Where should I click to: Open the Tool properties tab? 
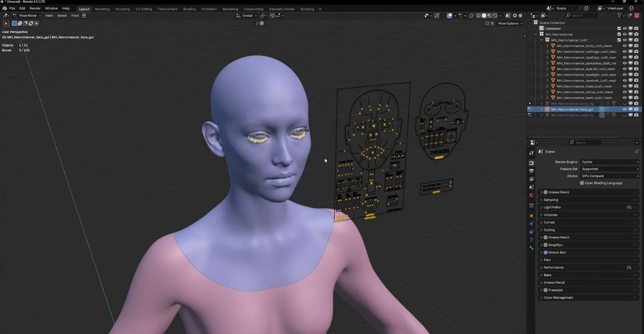pyautogui.click(x=531, y=153)
